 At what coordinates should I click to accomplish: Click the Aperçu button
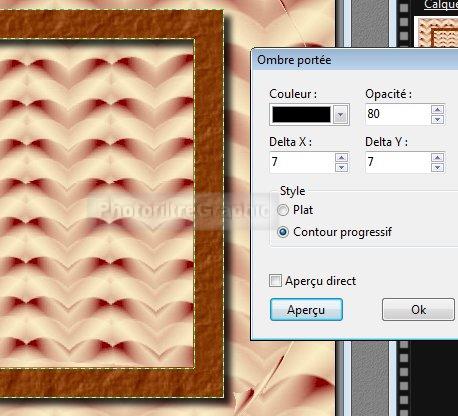pyautogui.click(x=306, y=310)
